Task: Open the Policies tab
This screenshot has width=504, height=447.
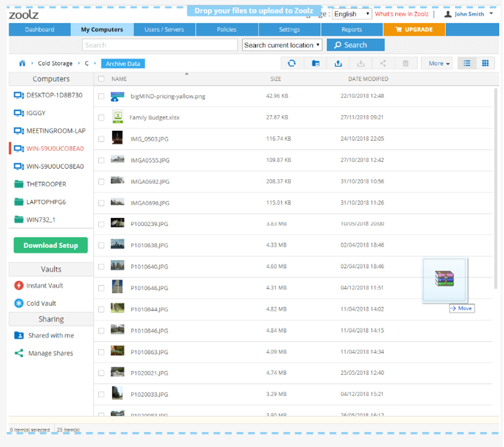Action: coord(226,29)
